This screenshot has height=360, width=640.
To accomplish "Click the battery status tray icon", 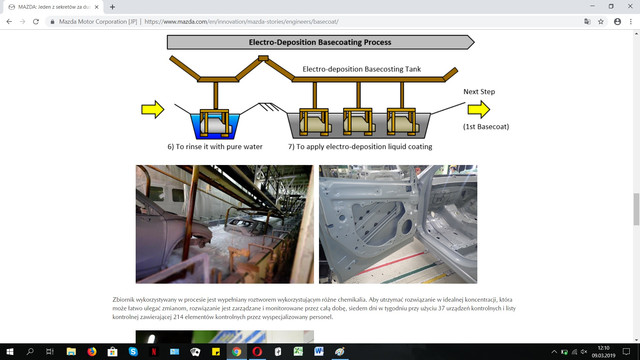I will (x=564, y=352).
